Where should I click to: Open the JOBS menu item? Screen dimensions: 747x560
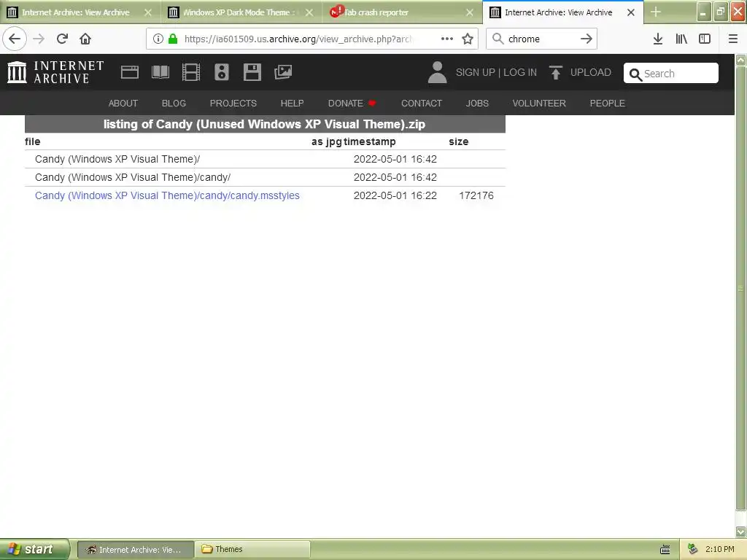pyautogui.click(x=477, y=104)
